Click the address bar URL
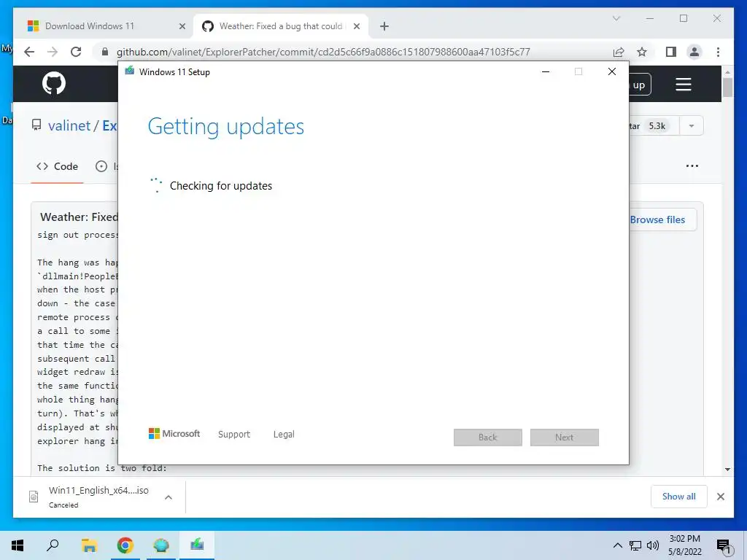The height and width of the screenshot is (560, 747). (x=323, y=52)
